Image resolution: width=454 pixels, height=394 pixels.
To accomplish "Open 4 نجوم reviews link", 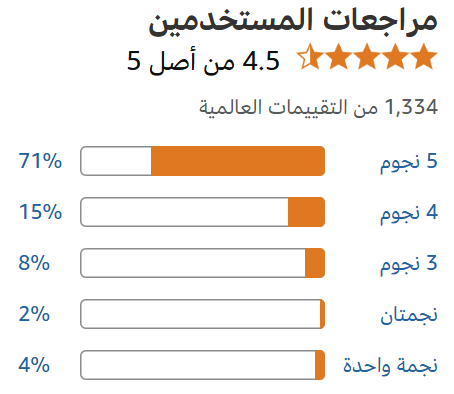I will pyautogui.click(x=409, y=213).
